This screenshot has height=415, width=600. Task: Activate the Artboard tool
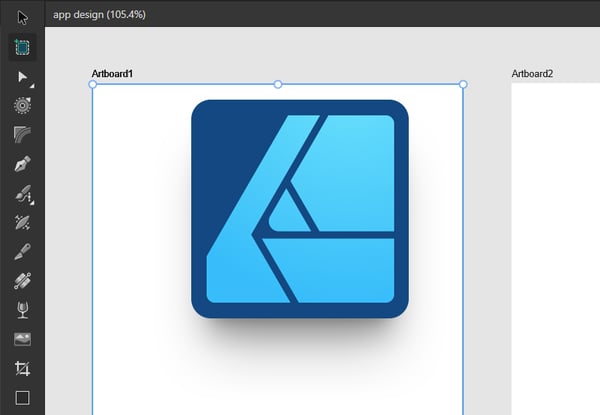22,46
